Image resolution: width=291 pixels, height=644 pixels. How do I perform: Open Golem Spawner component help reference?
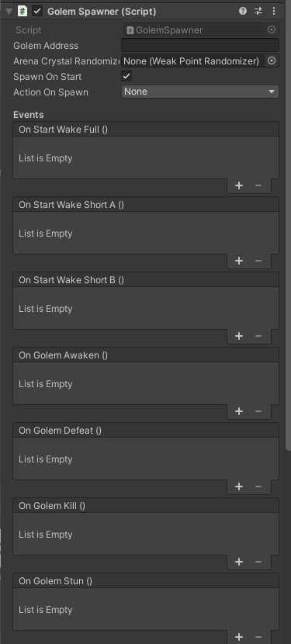[x=242, y=11]
